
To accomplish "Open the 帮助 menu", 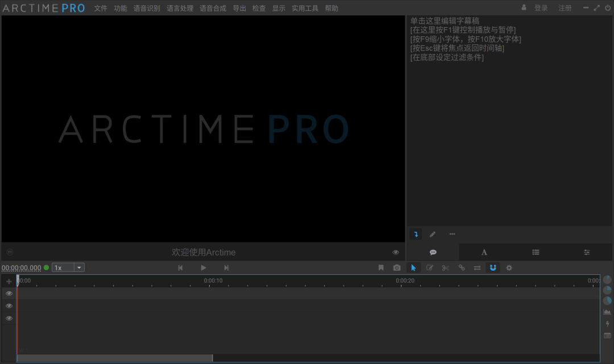I will point(331,8).
